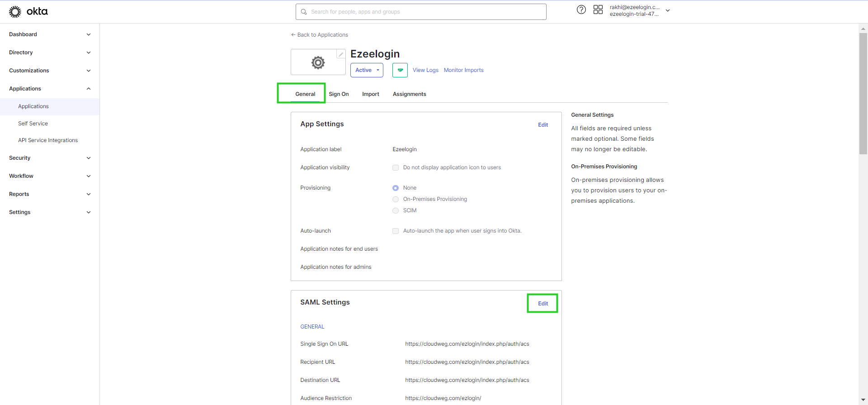Expand the Dashboard menu
The width and height of the screenshot is (868, 405).
(50, 34)
